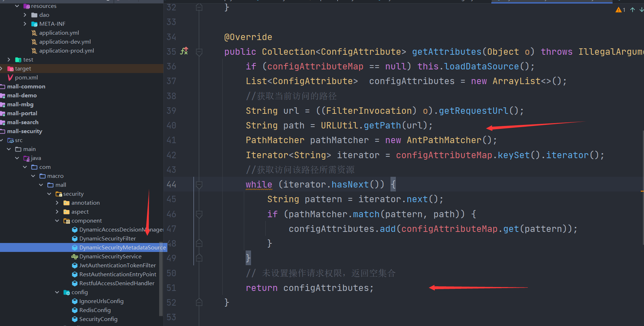Click the JwtAuthenticationTokenFilter class icon
The image size is (644, 326).
point(75,265)
